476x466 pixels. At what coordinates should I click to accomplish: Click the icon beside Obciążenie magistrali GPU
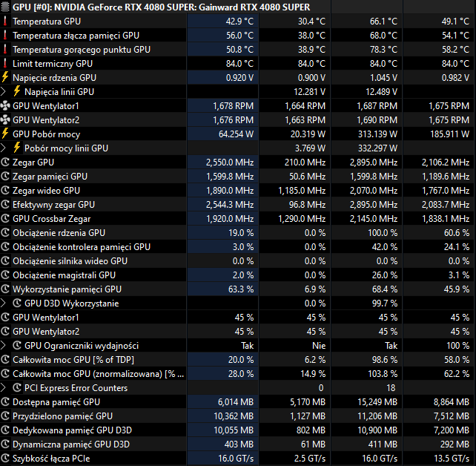pyautogui.click(x=5, y=275)
